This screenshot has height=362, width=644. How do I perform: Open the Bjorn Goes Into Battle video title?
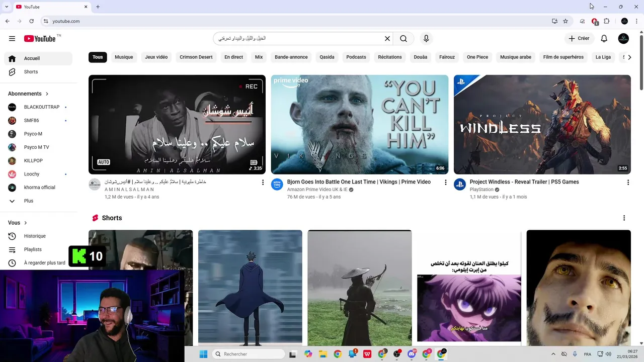pos(359,182)
